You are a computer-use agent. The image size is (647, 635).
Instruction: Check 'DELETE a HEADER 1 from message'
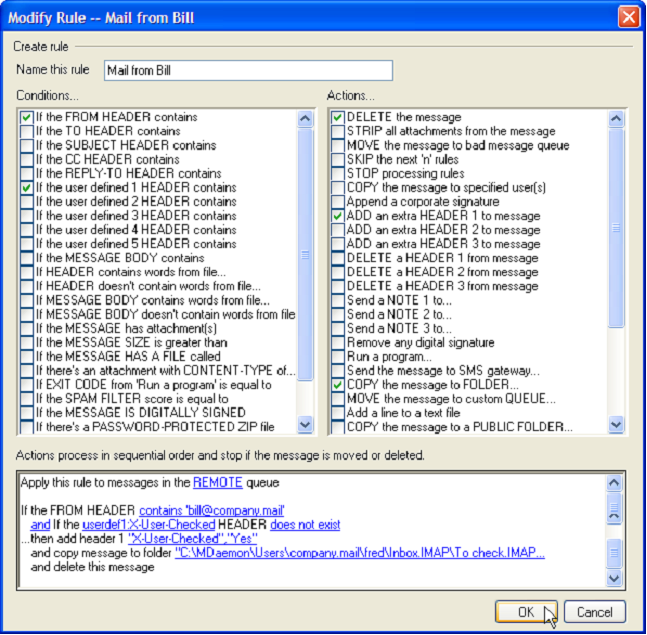coord(338,258)
